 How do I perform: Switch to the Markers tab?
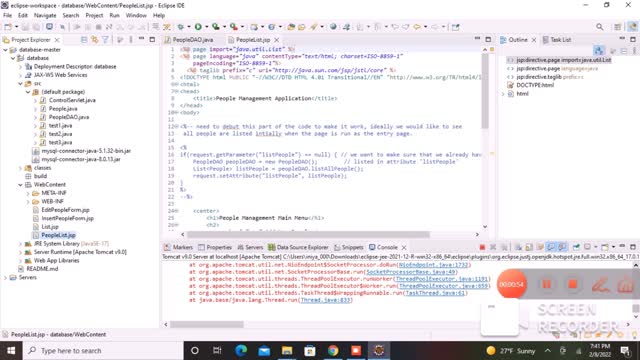(178, 247)
